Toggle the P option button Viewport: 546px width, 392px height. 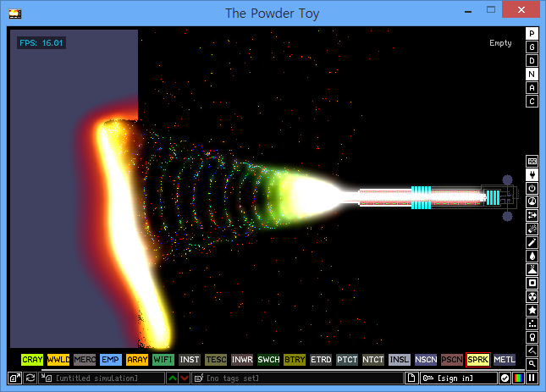tap(532, 33)
